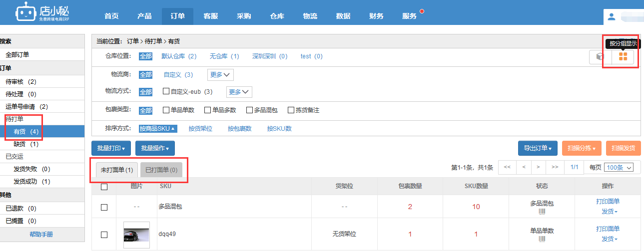Tick the 自定义-eub logistics checkbox
Screen dimensions: 644x251
coord(166,92)
